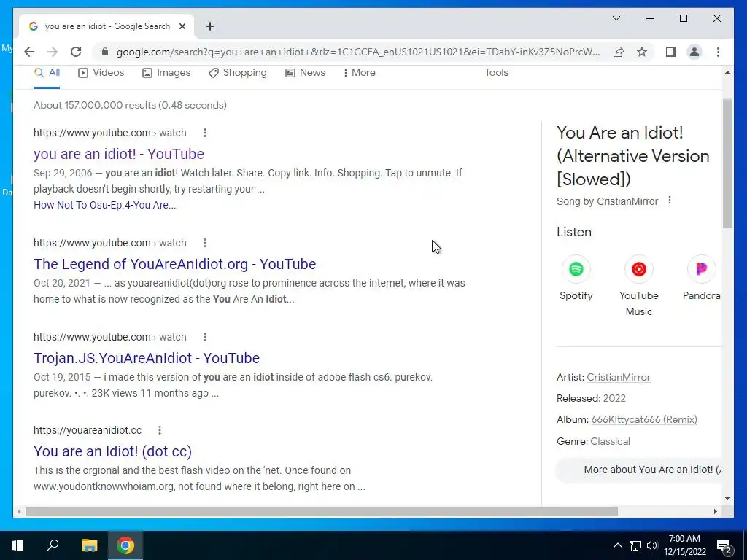
Task: Open the Chrome profile avatar
Action: tap(694, 52)
